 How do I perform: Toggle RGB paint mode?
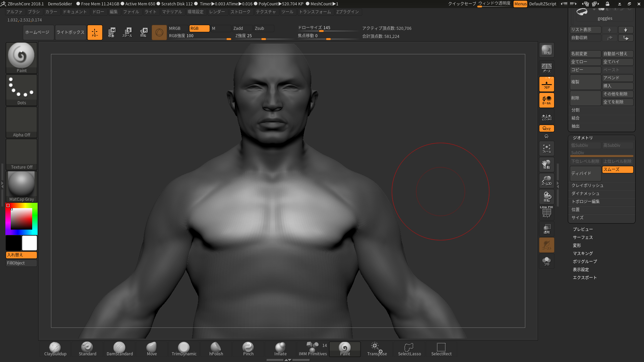tap(200, 28)
